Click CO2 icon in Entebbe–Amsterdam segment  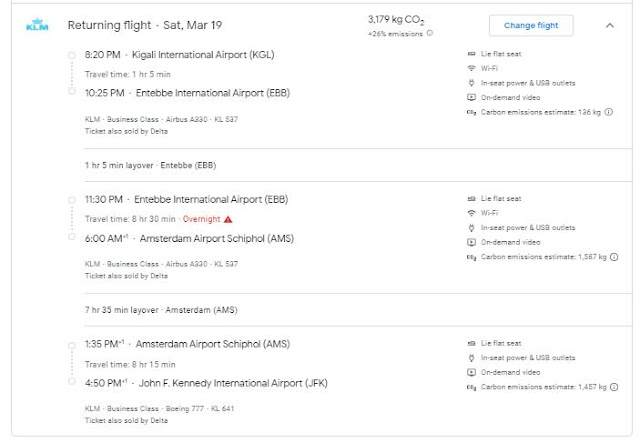click(471, 257)
